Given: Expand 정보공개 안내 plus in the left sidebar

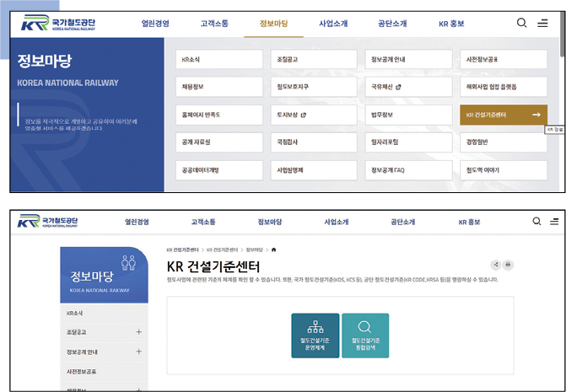Looking at the screenshot, I should click(138, 352).
